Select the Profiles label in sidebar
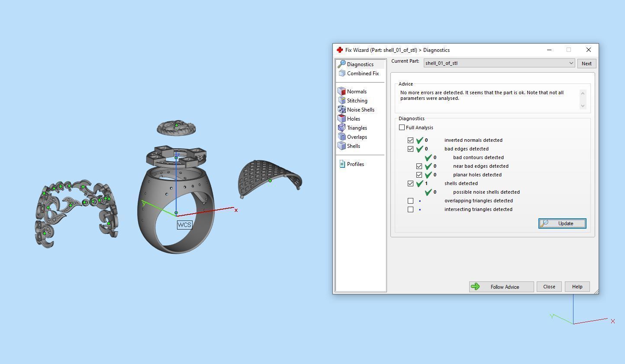625x364 pixels. tap(355, 164)
